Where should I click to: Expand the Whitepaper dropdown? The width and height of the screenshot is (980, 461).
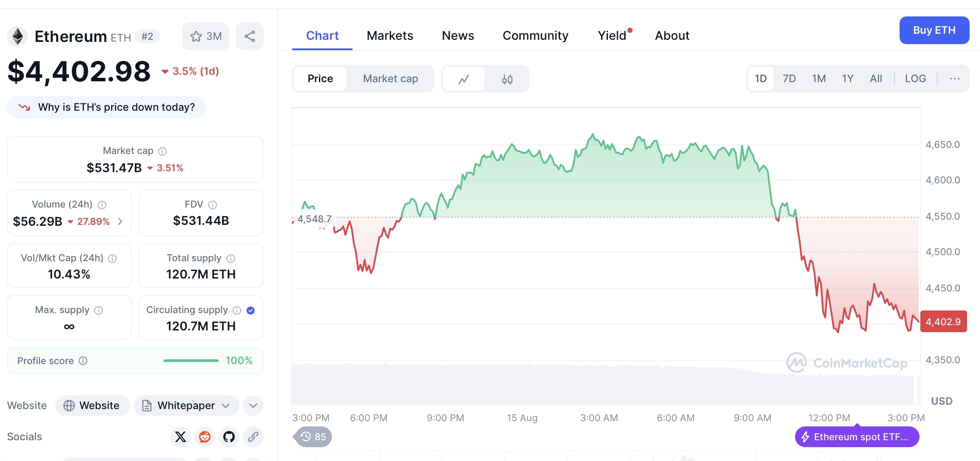click(x=186, y=406)
